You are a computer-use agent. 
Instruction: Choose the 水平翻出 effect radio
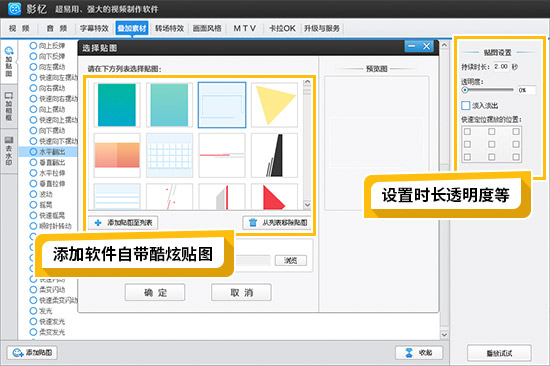(33, 152)
